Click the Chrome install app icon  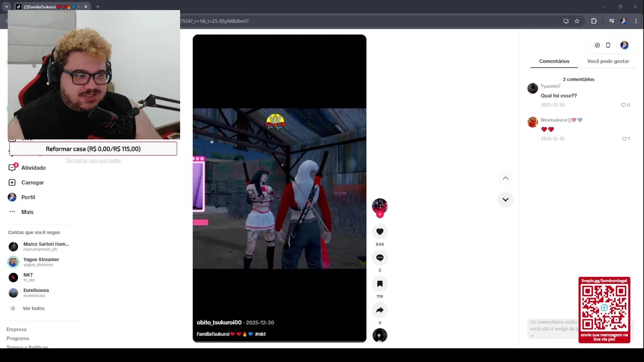click(566, 21)
